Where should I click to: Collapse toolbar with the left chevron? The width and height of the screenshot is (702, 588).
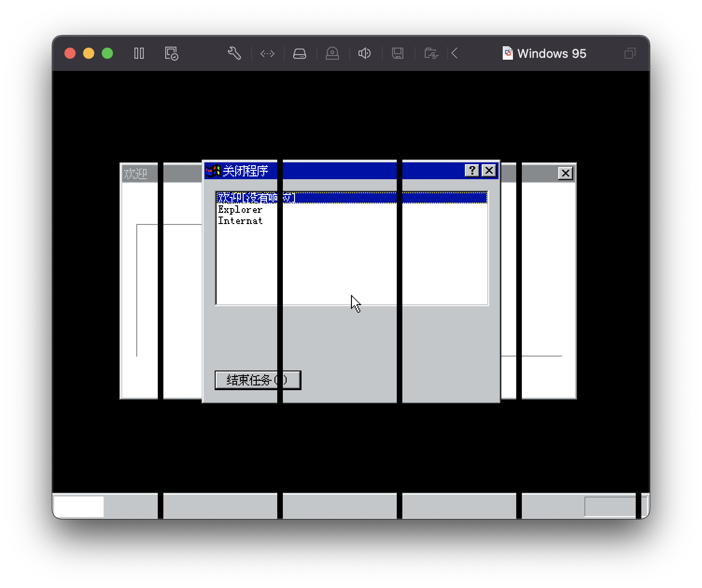455,53
